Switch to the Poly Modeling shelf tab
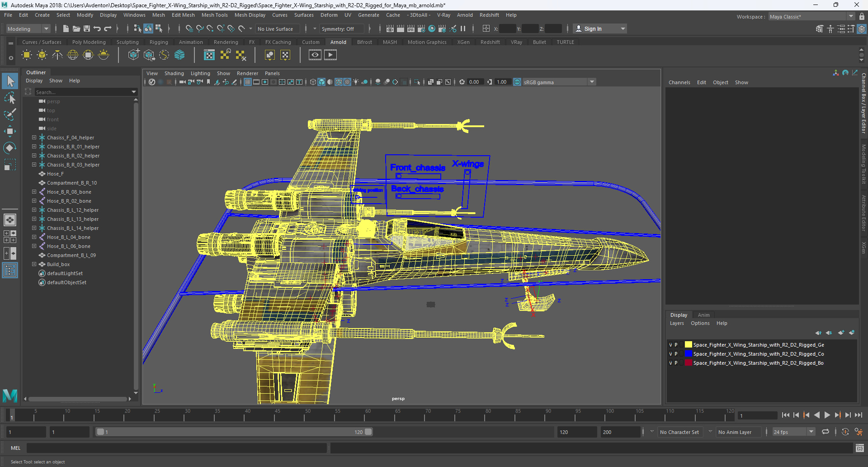The width and height of the screenshot is (868, 467). click(89, 42)
